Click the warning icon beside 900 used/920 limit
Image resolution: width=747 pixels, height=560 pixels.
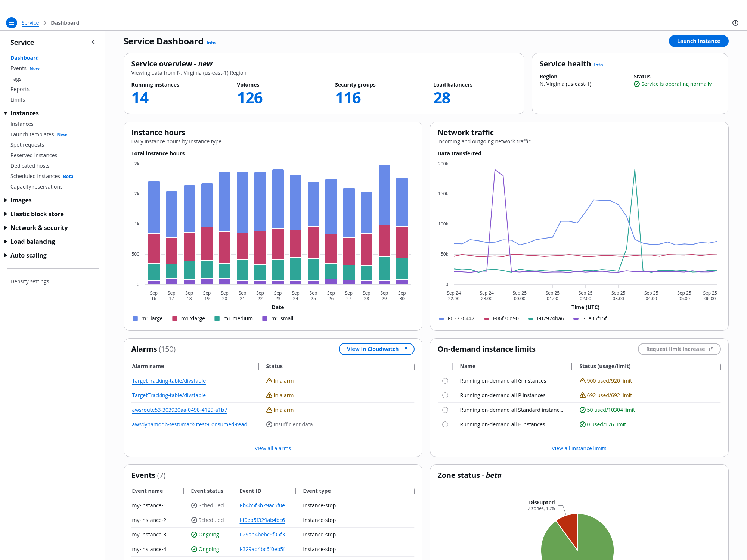point(582,381)
